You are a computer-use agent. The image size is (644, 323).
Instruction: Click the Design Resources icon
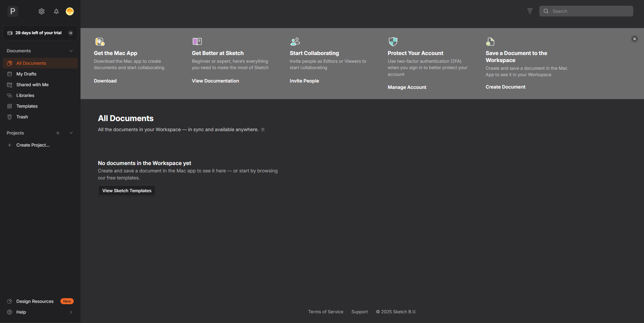10,301
